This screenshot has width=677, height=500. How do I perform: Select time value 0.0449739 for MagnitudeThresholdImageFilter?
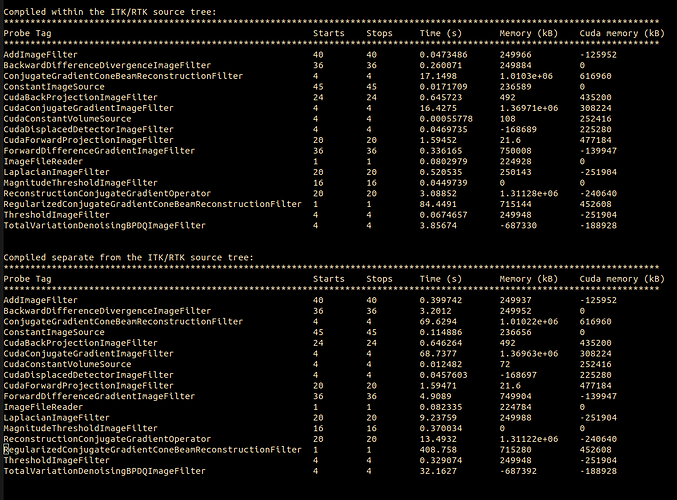point(443,183)
